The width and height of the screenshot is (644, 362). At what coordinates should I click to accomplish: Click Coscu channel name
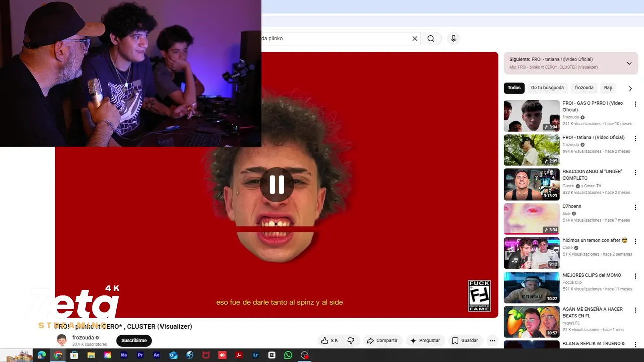pos(569,186)
